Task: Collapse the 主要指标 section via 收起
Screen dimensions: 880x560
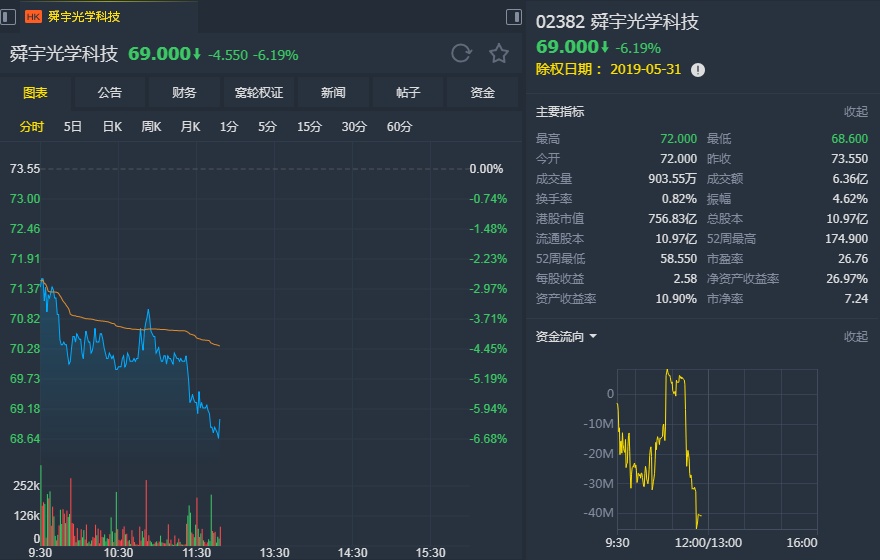Action: point(856,112)
